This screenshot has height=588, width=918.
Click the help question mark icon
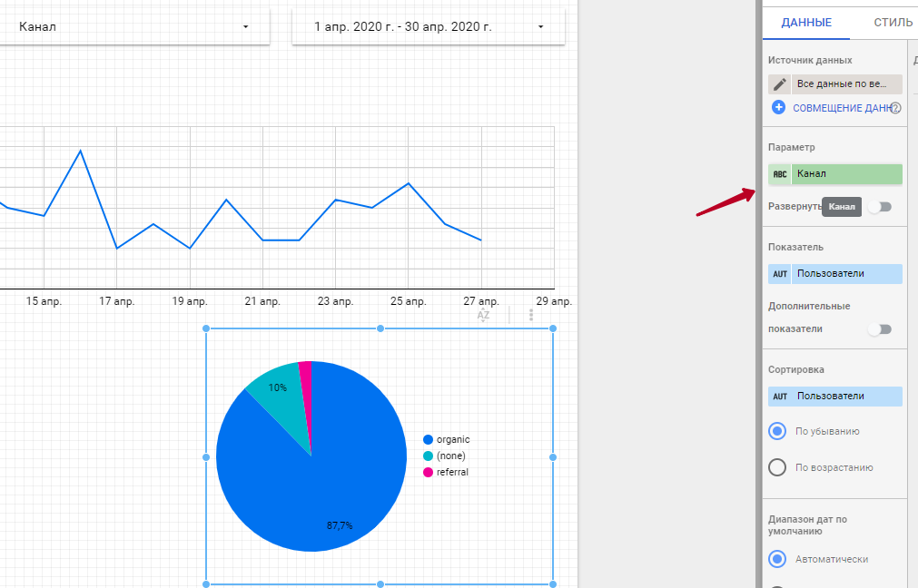click(895, 108)
